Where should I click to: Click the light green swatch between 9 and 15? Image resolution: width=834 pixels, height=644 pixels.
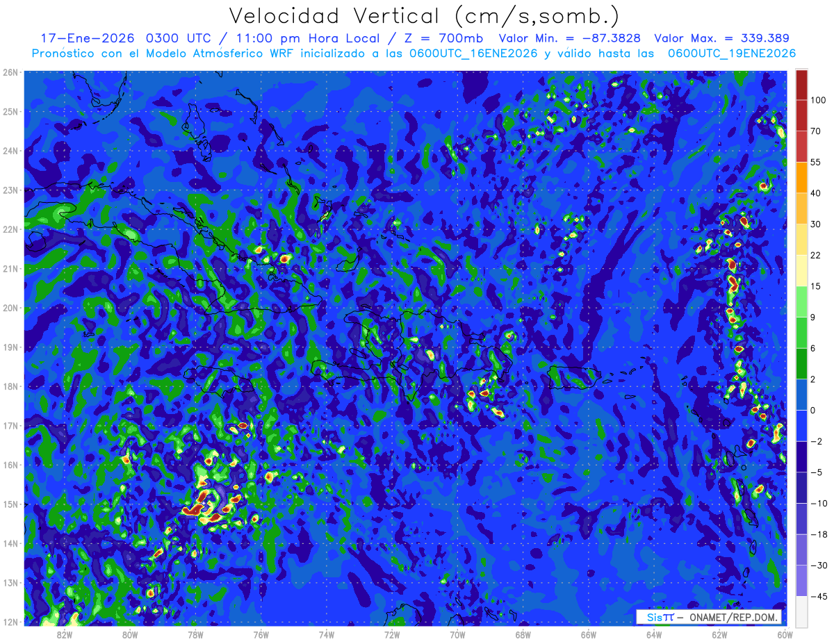pos(801,301)
